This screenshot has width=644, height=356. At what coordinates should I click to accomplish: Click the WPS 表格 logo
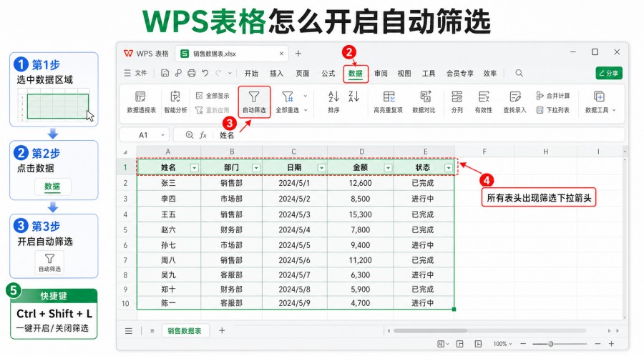(x=146, y=54)
